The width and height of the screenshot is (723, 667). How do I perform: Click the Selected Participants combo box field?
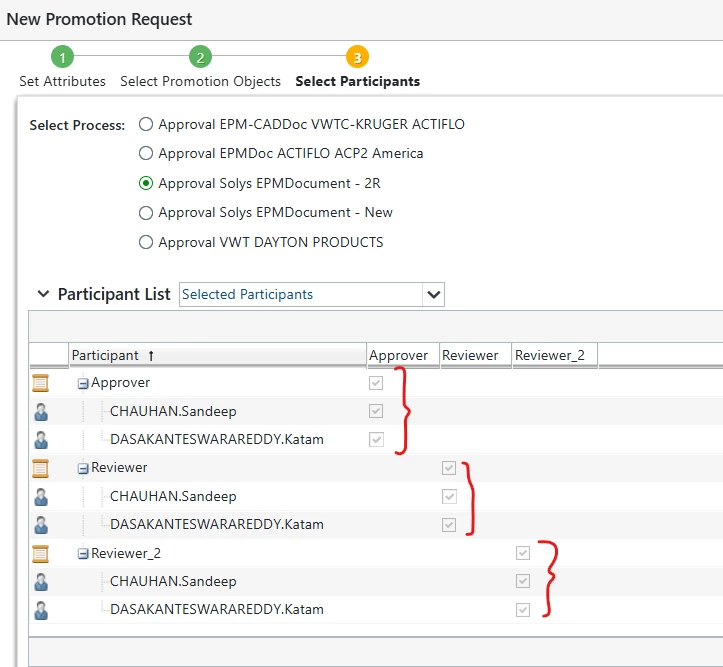(312, 295)
